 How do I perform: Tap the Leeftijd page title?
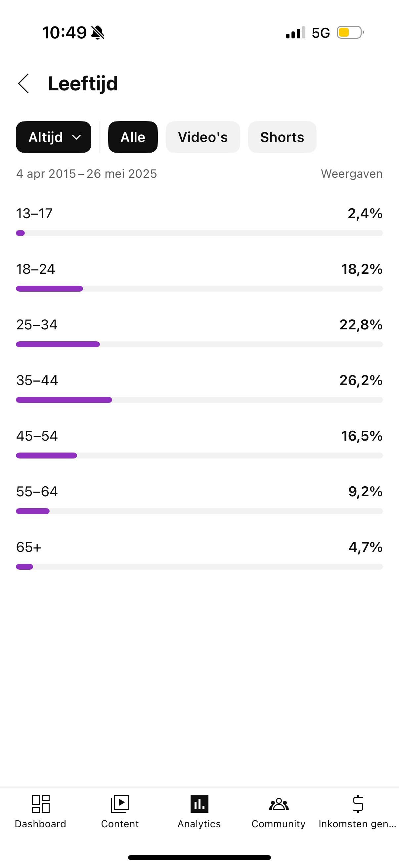coord(83,83)
